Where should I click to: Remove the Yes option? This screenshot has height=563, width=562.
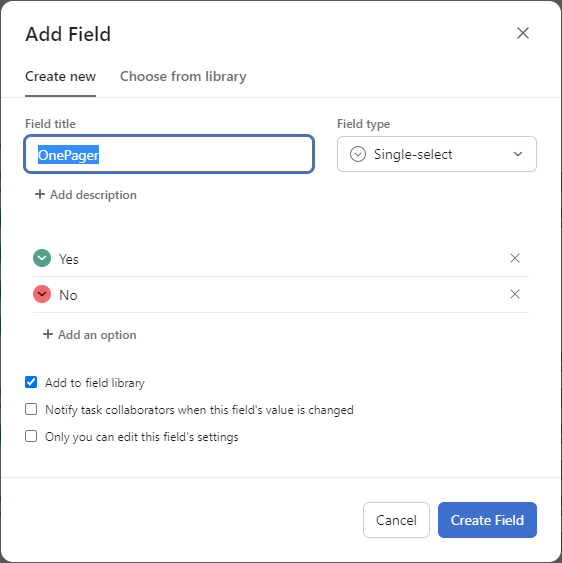tap(515, 258)
